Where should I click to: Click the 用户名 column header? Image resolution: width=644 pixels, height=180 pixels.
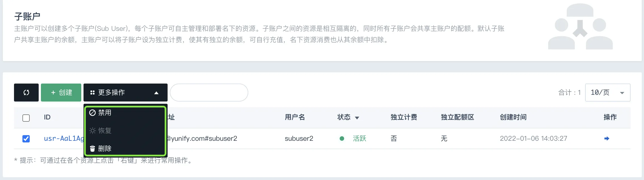[295, 117]
